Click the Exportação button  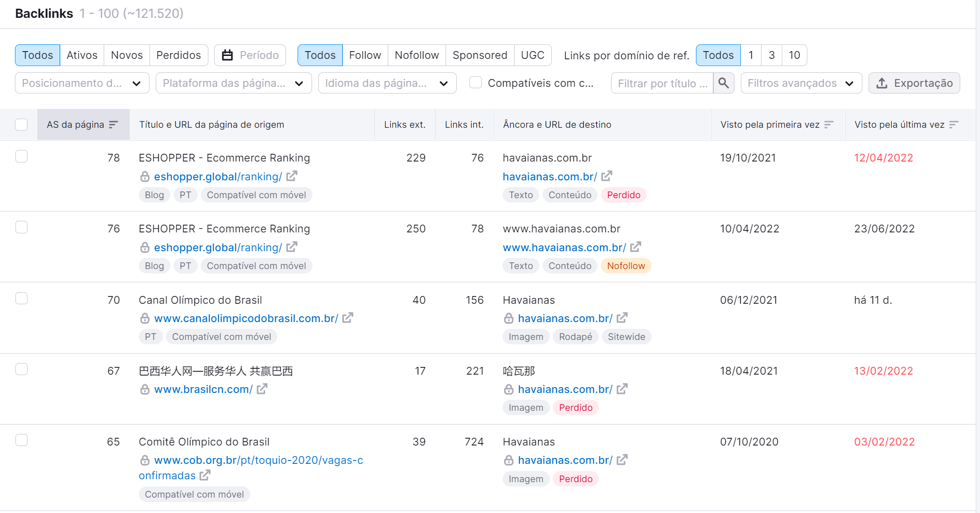click(x=914, y=82)
